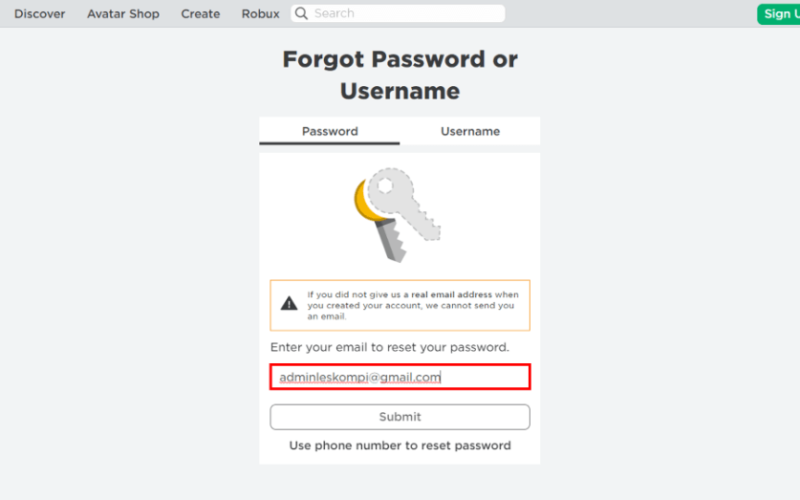This screenshot has height=500, width=800.
Task: Click the search magnifier icon
Action: point(301,13)
